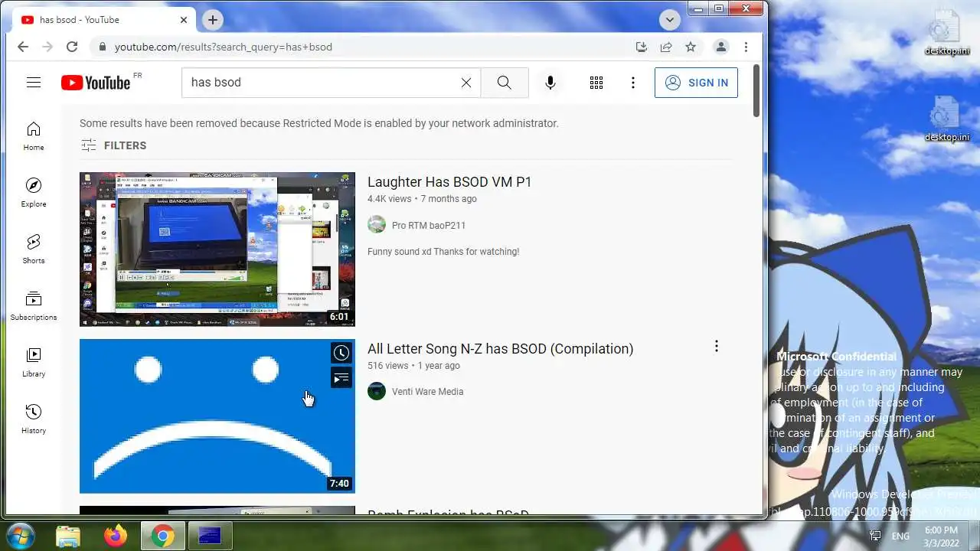Open Shorts in the sidebar
The width and height of the screenshot is (980, 551).
(x=34, y=249)
